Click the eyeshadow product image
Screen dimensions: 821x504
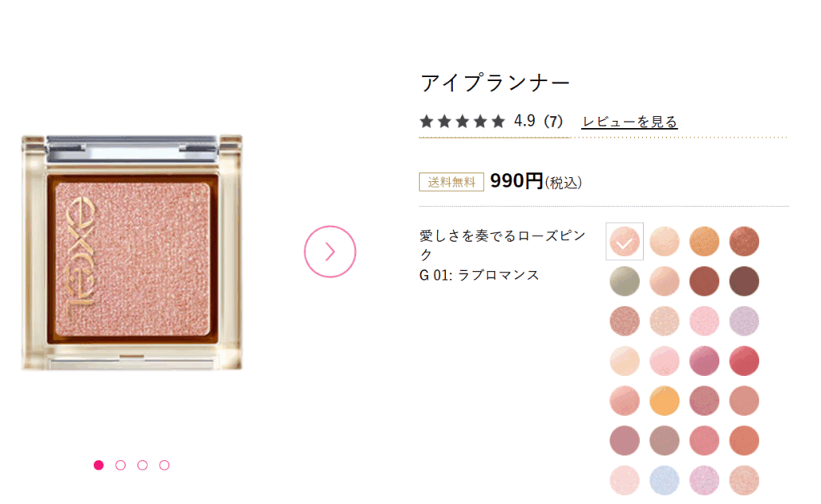point(132,252)
